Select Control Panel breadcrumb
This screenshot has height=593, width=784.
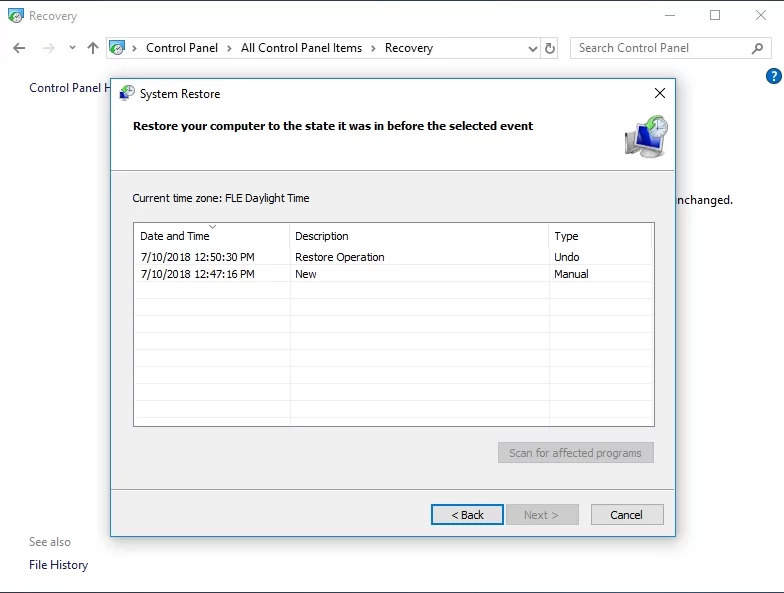pyautogui.click(x=182, y=48)
